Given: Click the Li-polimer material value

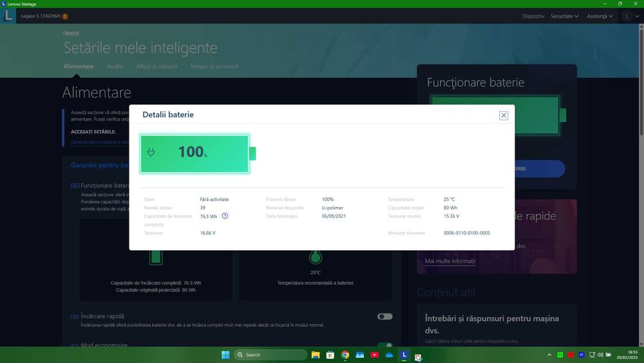Looking at the screenshot, I should pos(332,208).
